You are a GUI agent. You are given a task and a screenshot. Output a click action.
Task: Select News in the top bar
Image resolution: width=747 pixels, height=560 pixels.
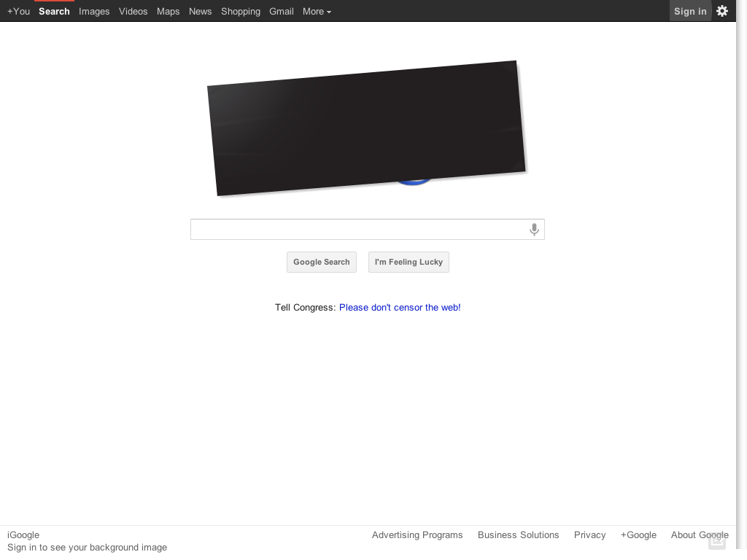[200, 11]
